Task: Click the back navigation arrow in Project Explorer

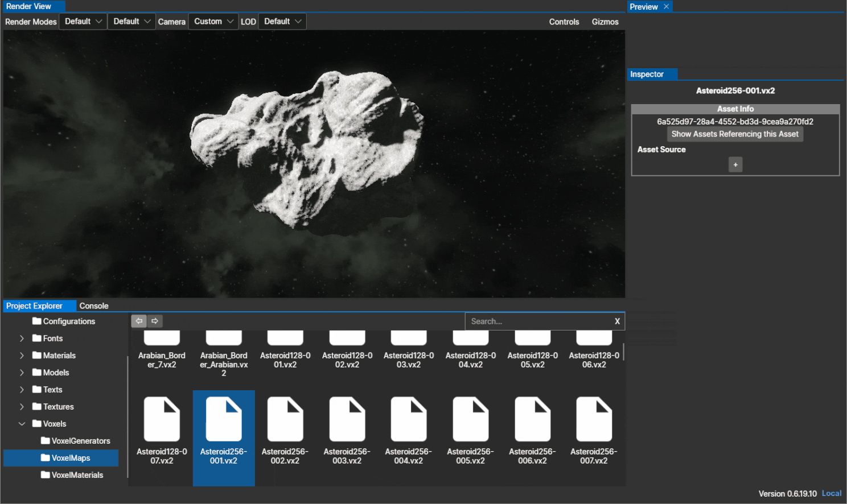Action: point(139,321)
